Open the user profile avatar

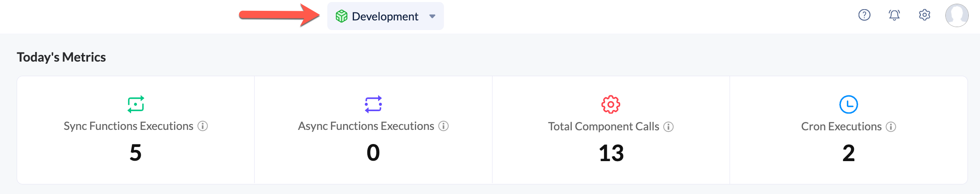point(957,15)
